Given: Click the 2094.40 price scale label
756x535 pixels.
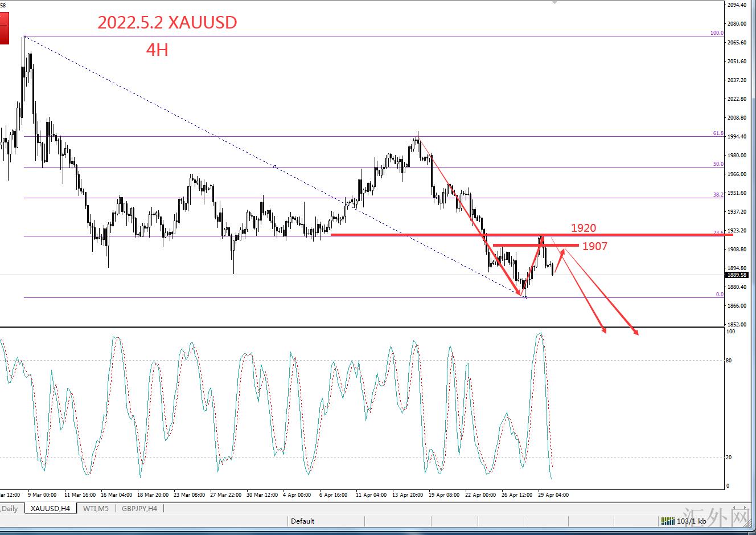Looking at the screenshot, I should point(737,5).
